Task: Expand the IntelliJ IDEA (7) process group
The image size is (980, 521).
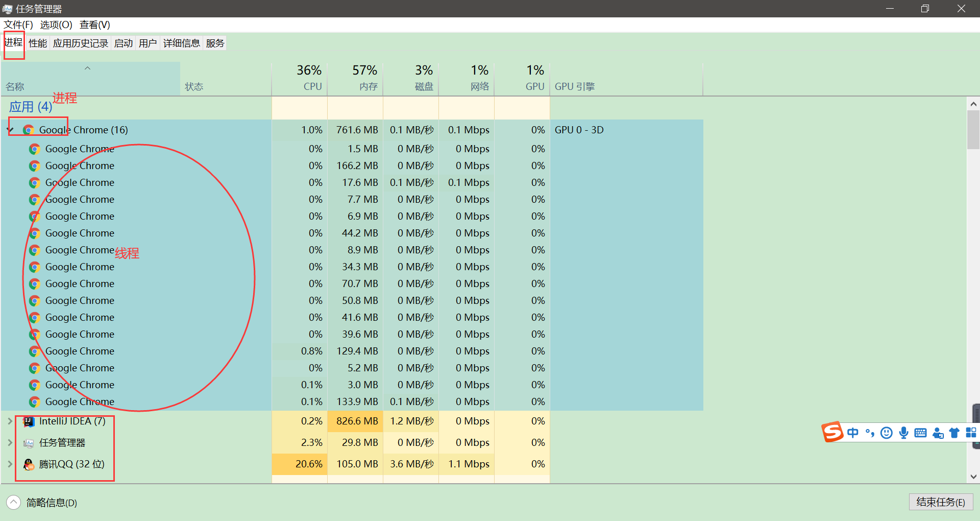Action: (x=10, y=421)
